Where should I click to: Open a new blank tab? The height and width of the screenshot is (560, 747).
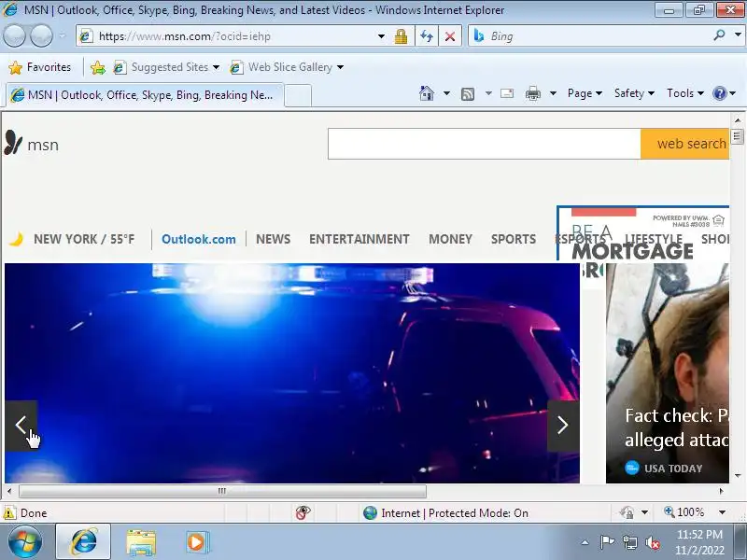(298, 96)
